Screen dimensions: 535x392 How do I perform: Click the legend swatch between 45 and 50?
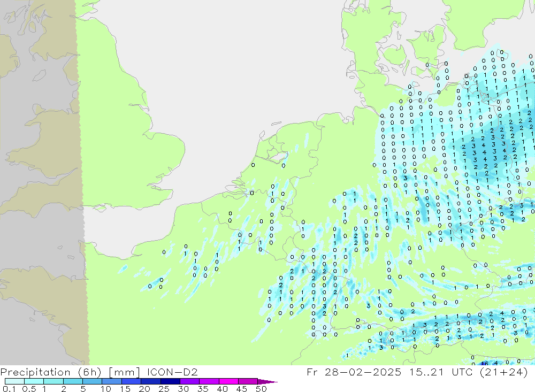(x=248, y=381)
